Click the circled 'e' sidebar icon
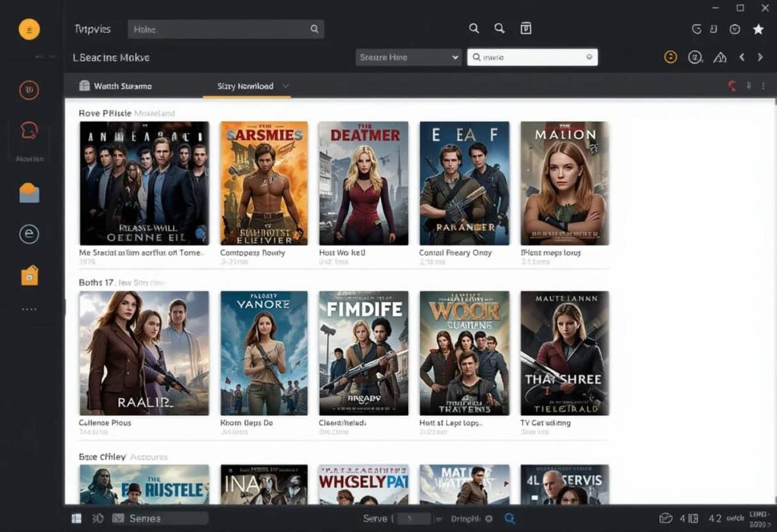777x532 pixels. pos(30,234)
